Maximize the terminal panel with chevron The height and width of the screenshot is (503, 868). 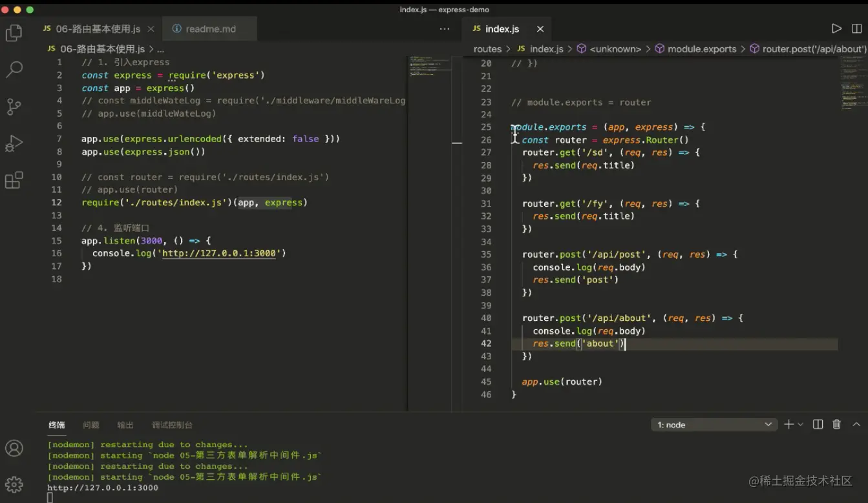(856, 424)
